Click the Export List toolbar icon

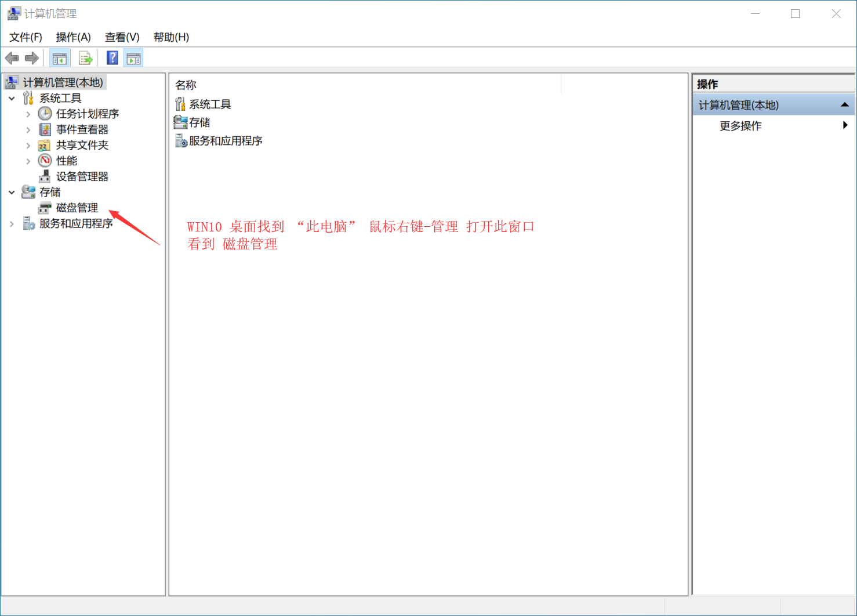(85, 58)
